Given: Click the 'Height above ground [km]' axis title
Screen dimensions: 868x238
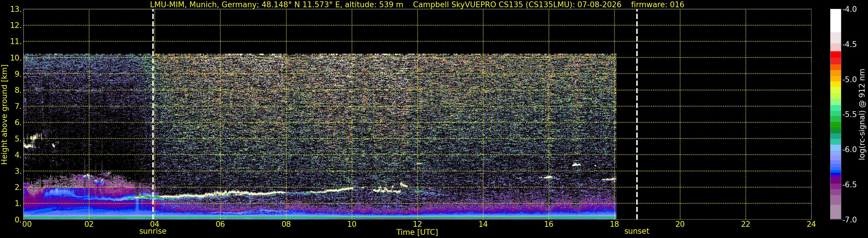Looking at the screenshot, I should coord(4,115).
